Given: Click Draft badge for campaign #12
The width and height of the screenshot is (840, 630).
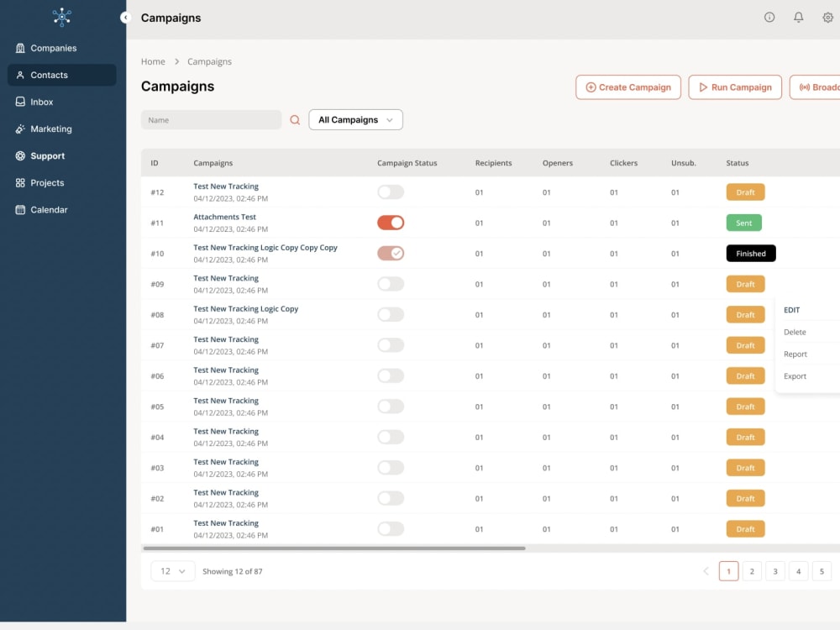Looking at the screenshot, I should coord(745,192).
